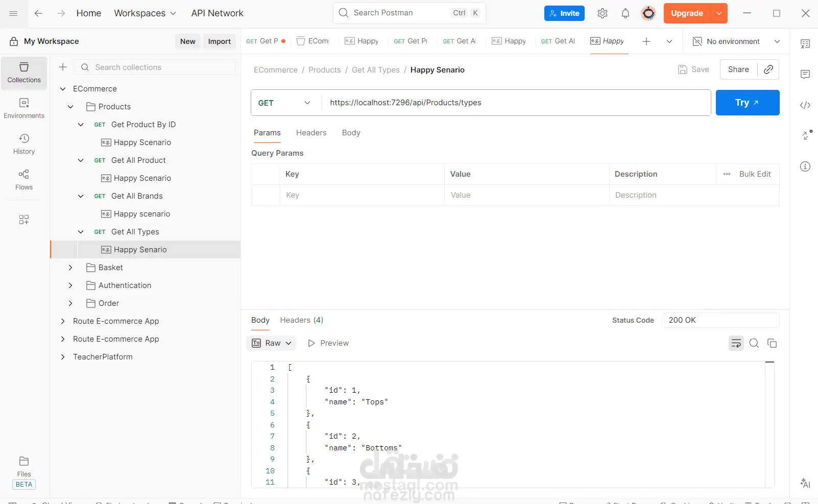This screenshot has height=504, width=818.
Task: Open the tab list chevron
Action: (669, 41)
